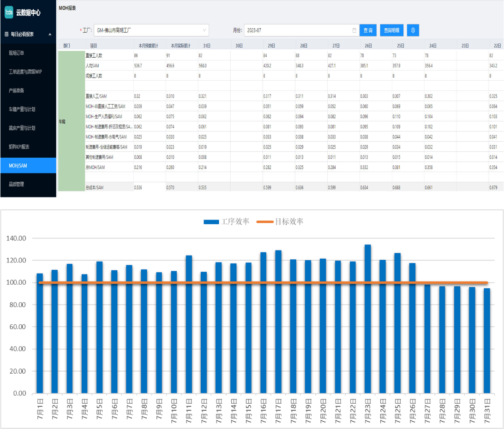Open 矩阵KPI报表 in sidebar
504x429 pixels.
19,147
